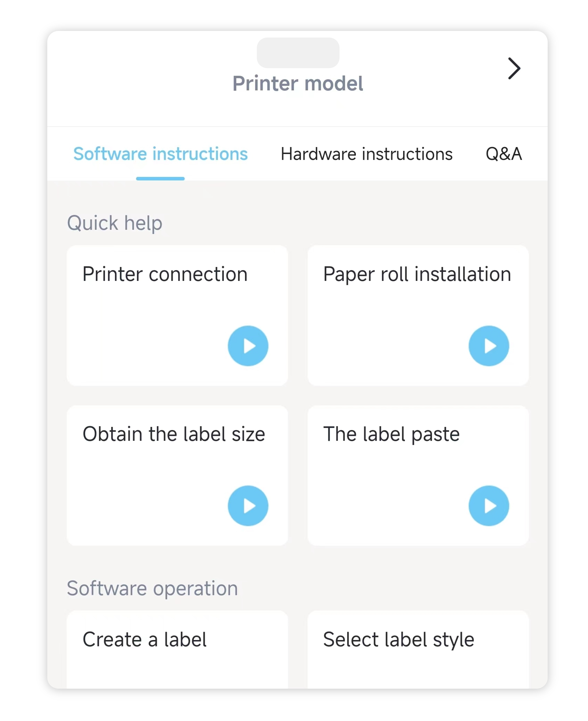Play the Paper roll installation video

pyautogui.click(x=489, y=346)
